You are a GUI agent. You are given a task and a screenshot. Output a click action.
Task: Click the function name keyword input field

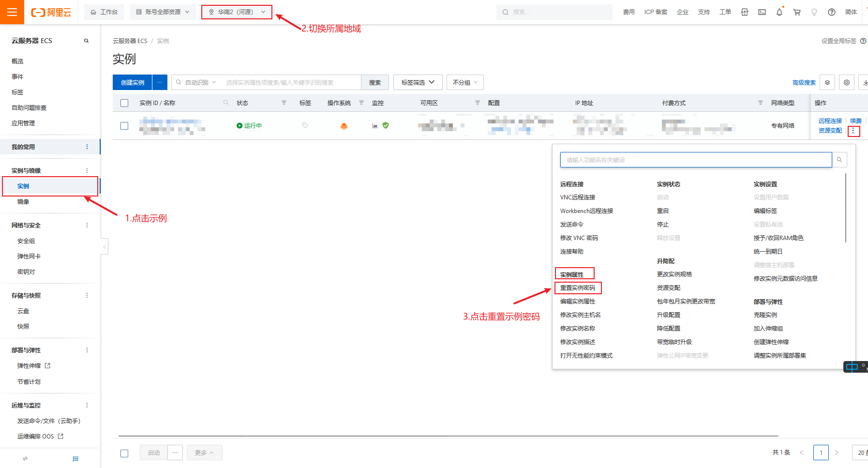click(696, 160)
